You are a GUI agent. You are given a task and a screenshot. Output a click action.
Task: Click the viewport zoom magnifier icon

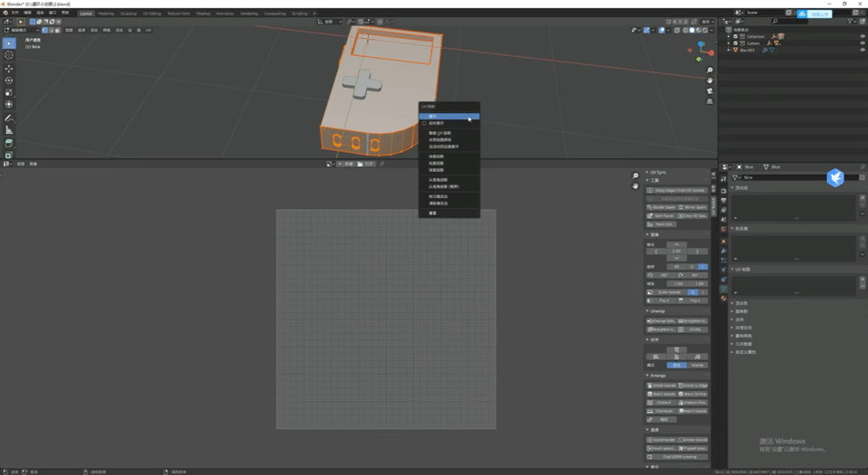tap(710, 71)
